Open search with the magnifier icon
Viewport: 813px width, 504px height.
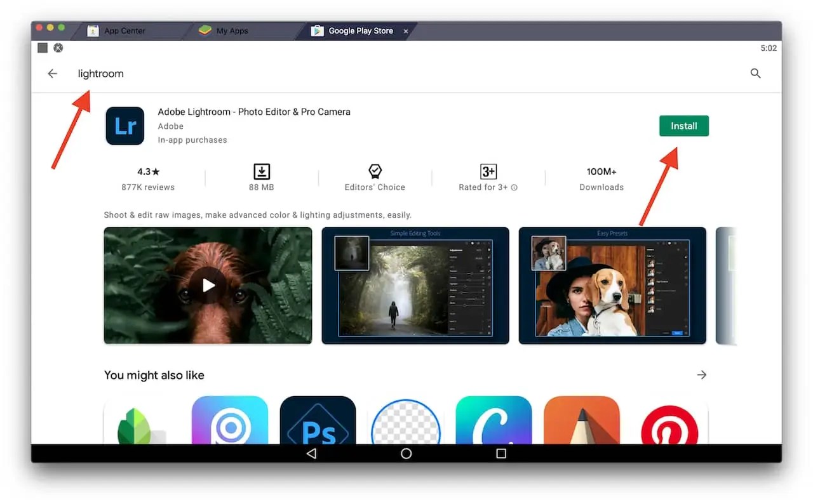[755, 74]
